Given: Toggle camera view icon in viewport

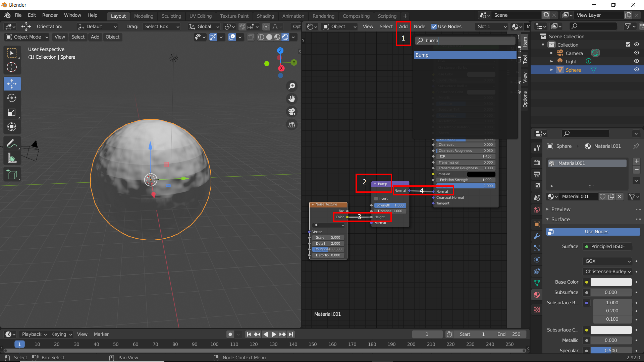Looking at the screenshot, I should [x=292, y=112].
